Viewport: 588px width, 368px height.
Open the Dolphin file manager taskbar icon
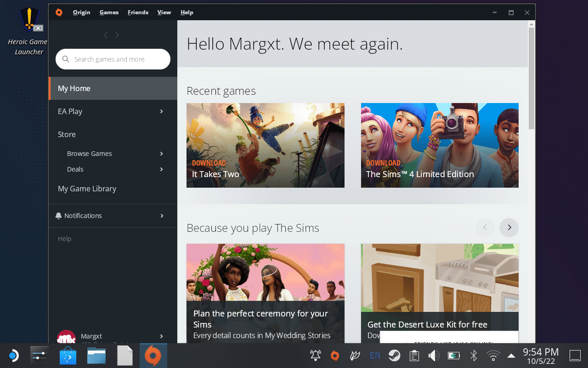(x=96, y=356)
